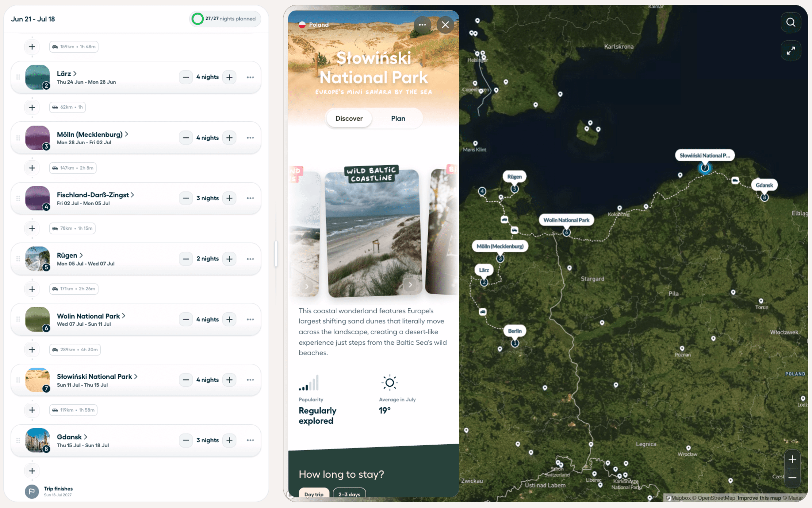Open Wolin National Park destination details
This screenshot has width=812, height=508.
coord(91,316)
